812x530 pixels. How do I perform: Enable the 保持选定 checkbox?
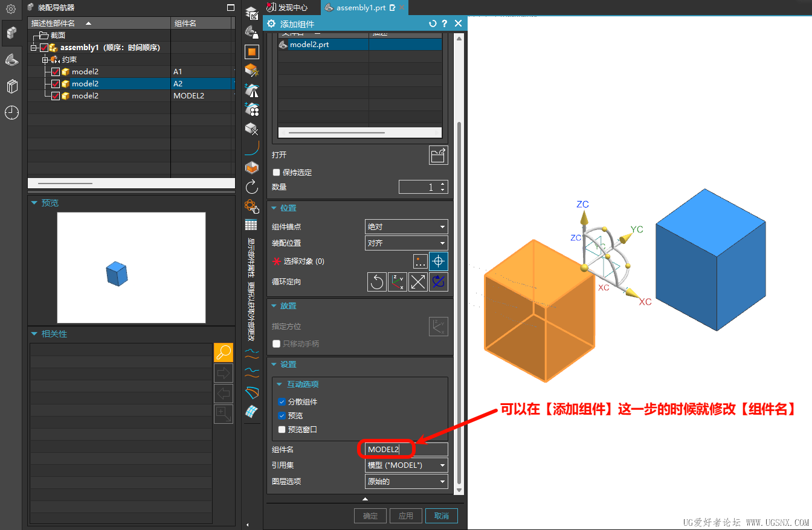point(277,173)
